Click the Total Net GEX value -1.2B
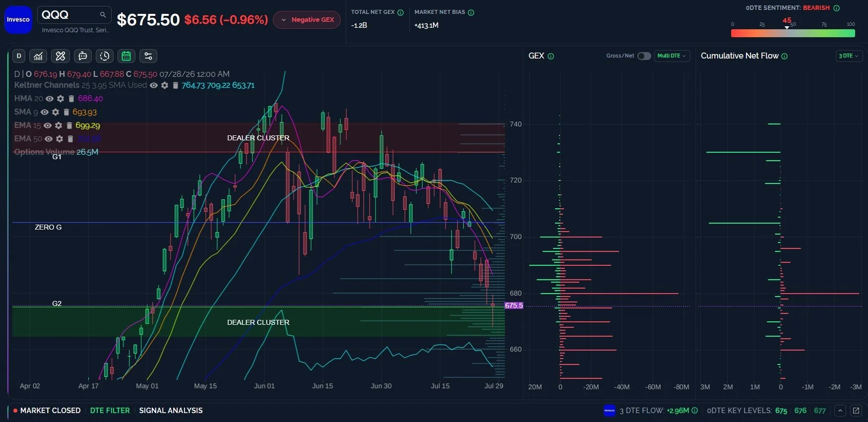This screenshot has height=422, width=868. [359, 25]
